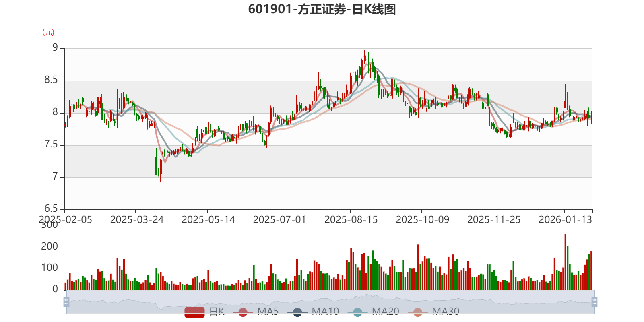Click the 2025-08-15 date label
The height and width of the screenshot is (322, 644).
351,220
